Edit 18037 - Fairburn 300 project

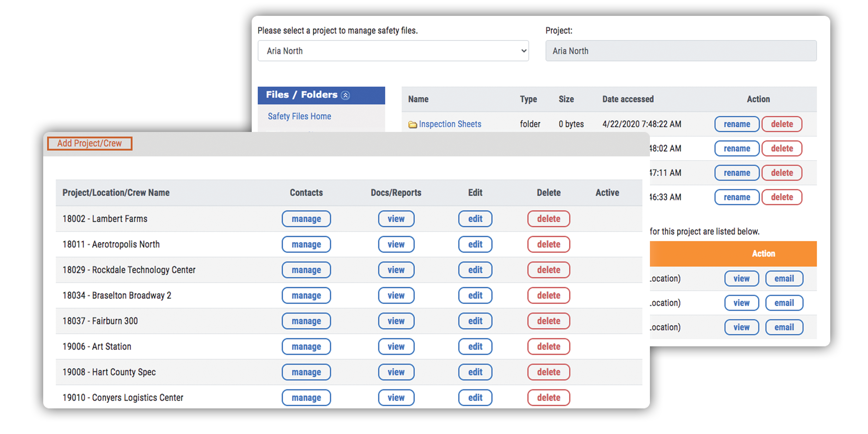(x=475, y=321)
